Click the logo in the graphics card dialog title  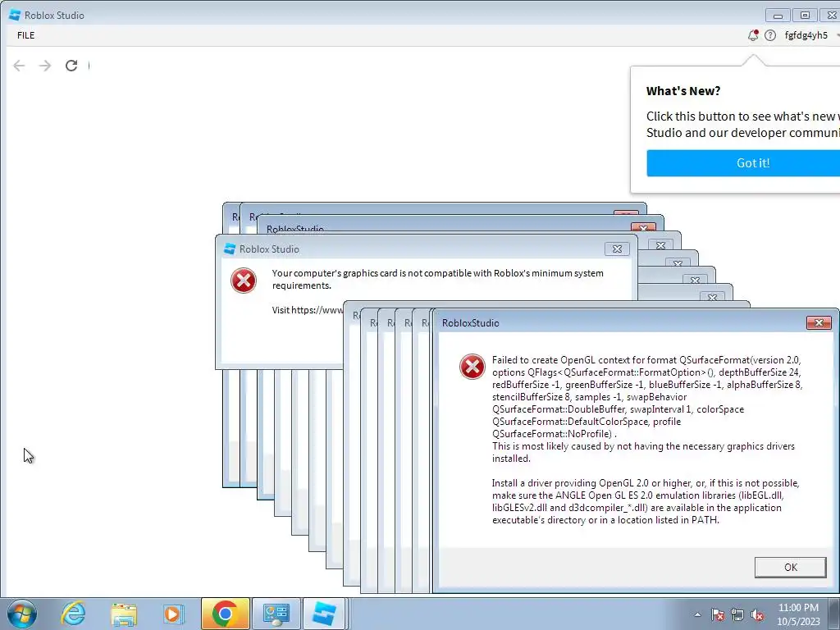coord(230,249)
